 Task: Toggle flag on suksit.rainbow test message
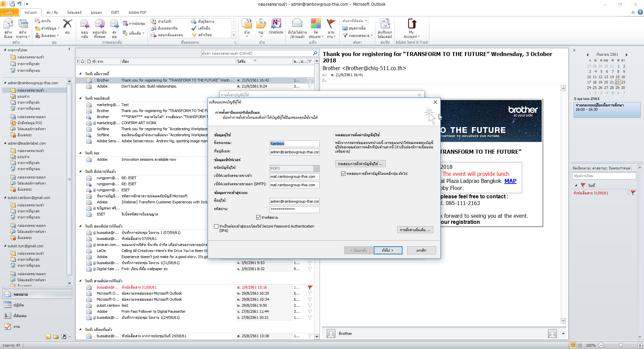310,306
